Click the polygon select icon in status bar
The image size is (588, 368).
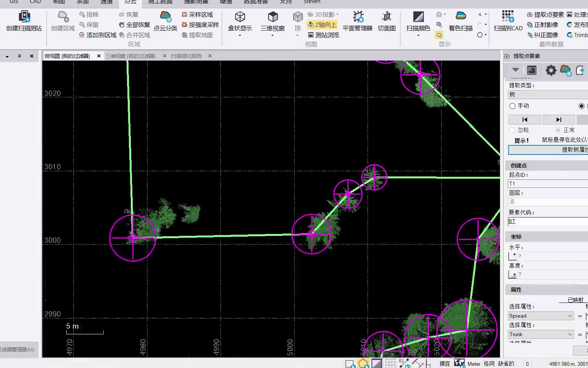tap(363, 363)
